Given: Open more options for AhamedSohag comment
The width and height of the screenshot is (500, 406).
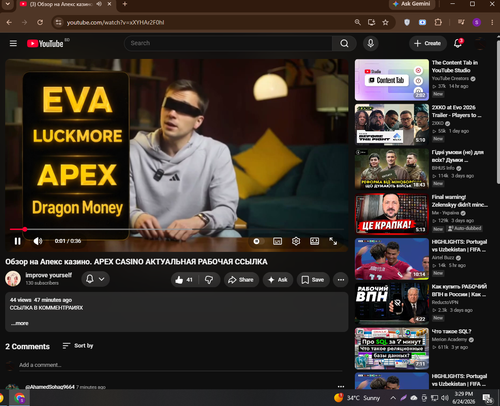Looking at the screenshot, I should tap(341, 386).
